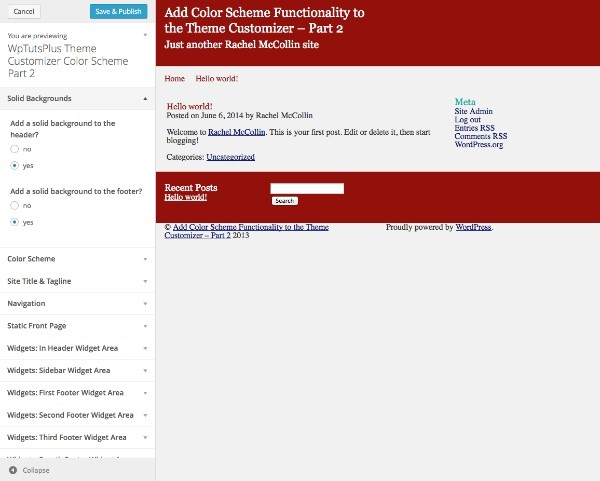The image size is (600, 481).
Task: Open the Uncategorized category link
Action: point(230,157)
